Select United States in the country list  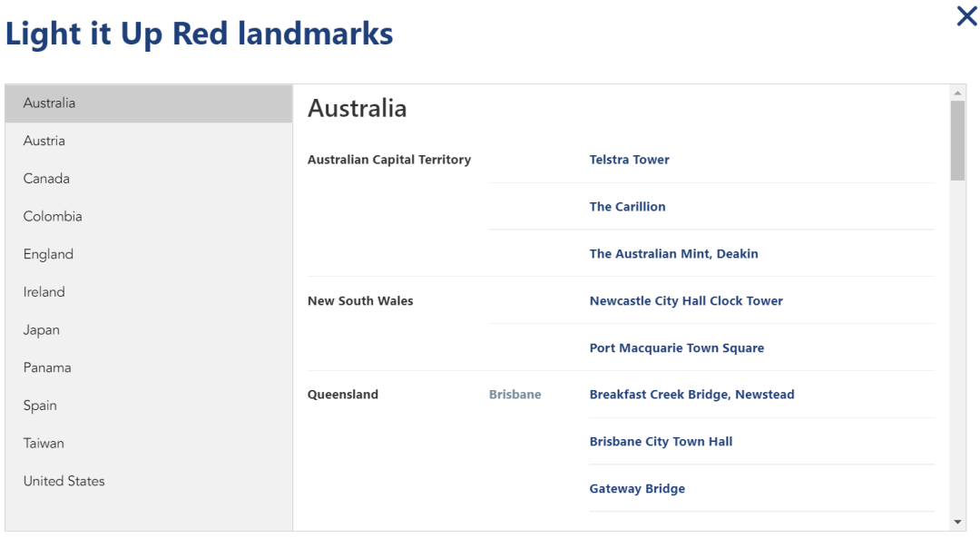pyautogui.click(x=149, y=481)
